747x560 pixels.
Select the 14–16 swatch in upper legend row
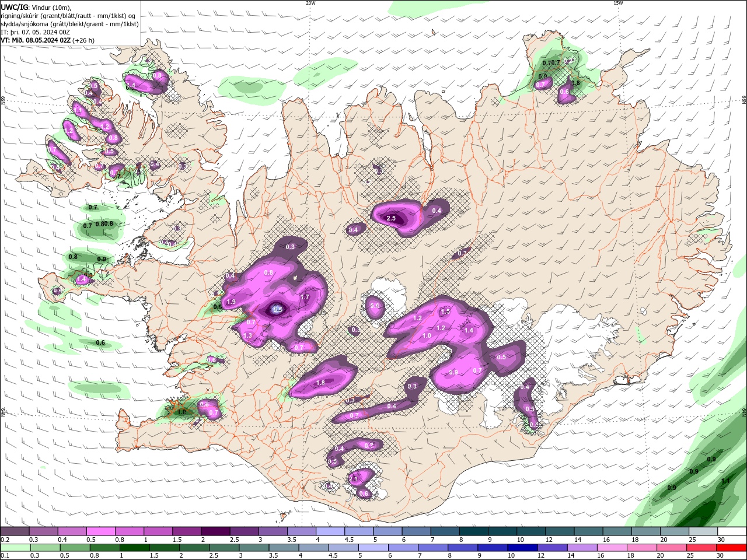[588, 531]
